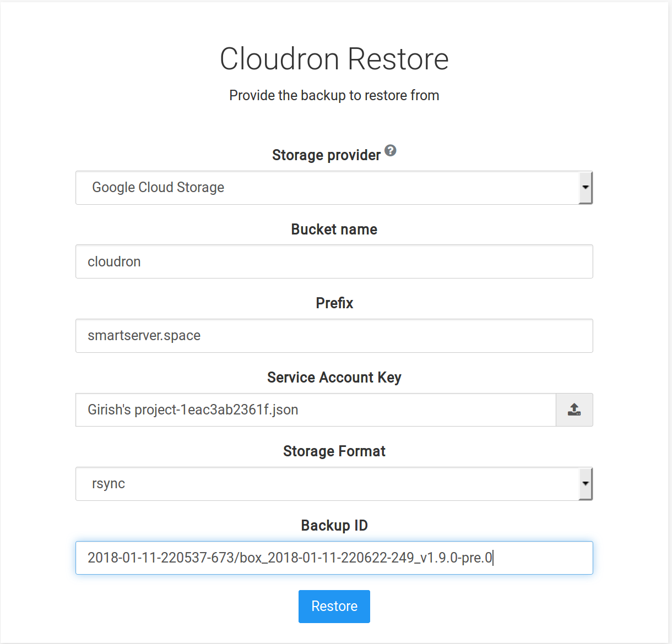Click the Backup ID label
This screenshot has height=644, width=672.
pos(334,526)
